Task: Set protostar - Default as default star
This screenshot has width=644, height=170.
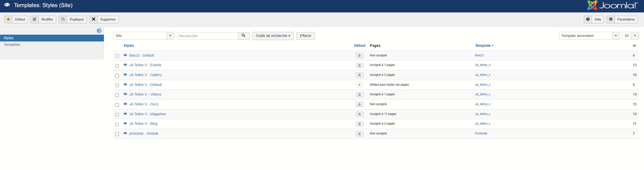Action: pyautogui.click(x=360, y=134)
